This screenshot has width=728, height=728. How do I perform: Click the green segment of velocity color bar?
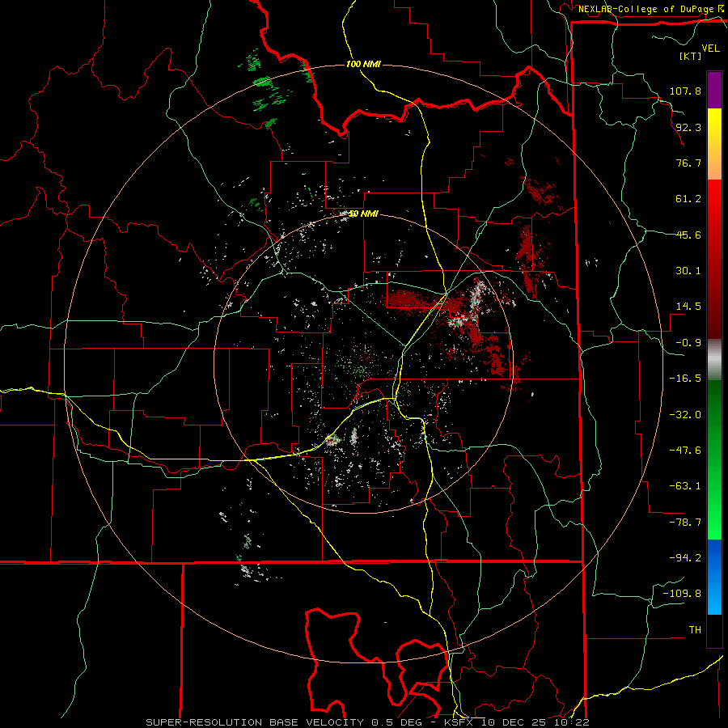click(x=714, y=459)
